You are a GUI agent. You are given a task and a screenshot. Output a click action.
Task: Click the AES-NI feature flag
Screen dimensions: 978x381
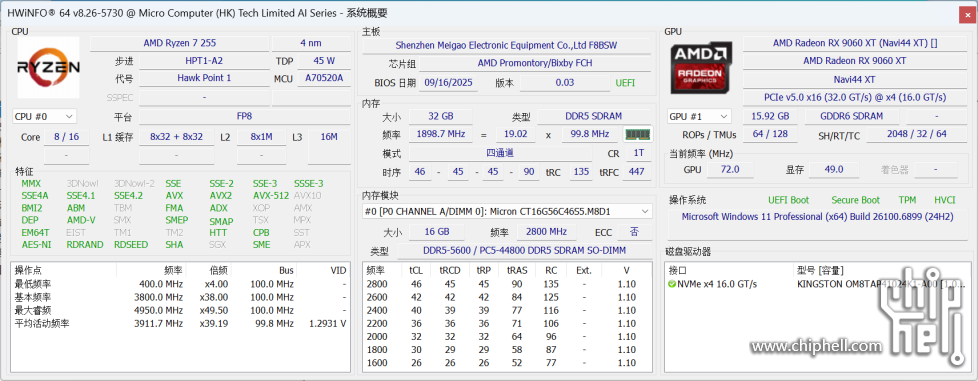coord(36,245)
